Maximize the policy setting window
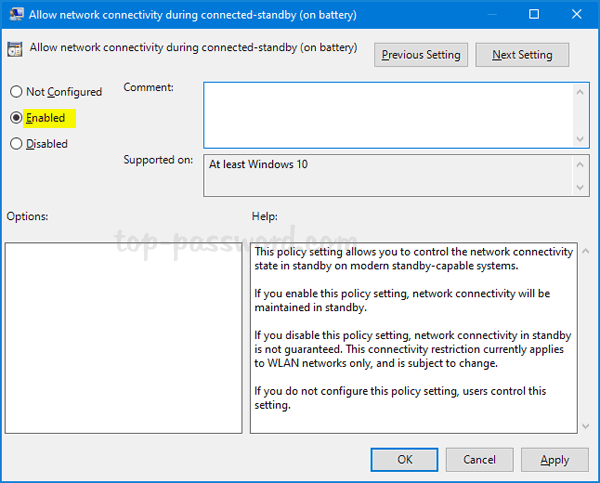 click(x=534, y=15)
